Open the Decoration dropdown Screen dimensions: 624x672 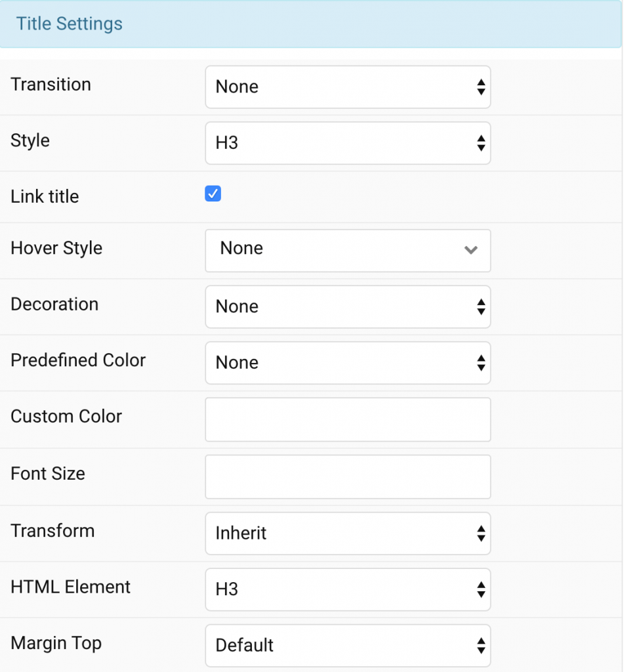pyautogui.click(x=348, y=306)
